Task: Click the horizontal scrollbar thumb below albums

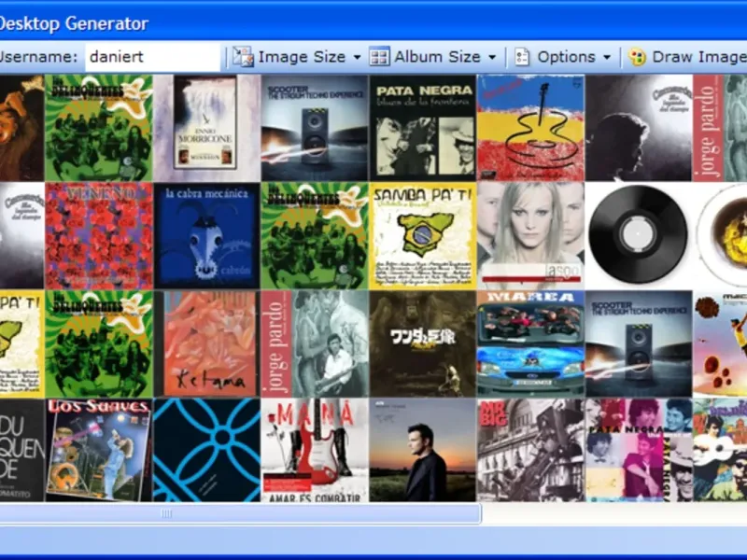Action: 240,513
